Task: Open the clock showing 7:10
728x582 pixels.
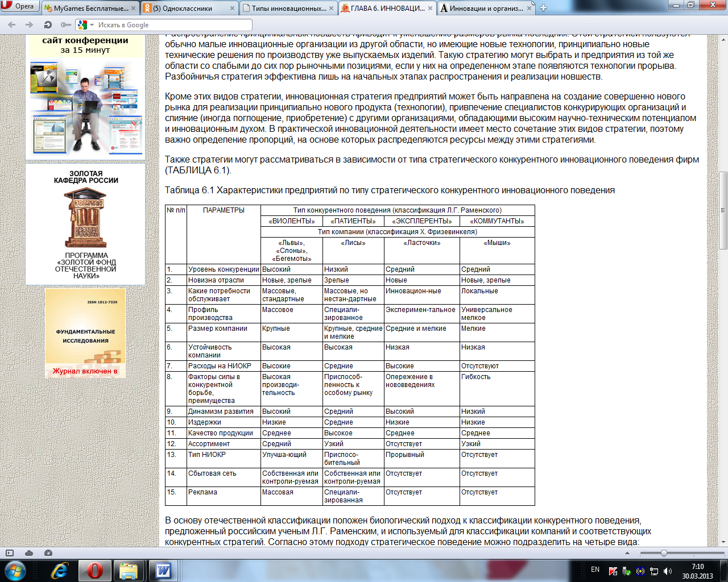Action: click(x=697, y=571)
